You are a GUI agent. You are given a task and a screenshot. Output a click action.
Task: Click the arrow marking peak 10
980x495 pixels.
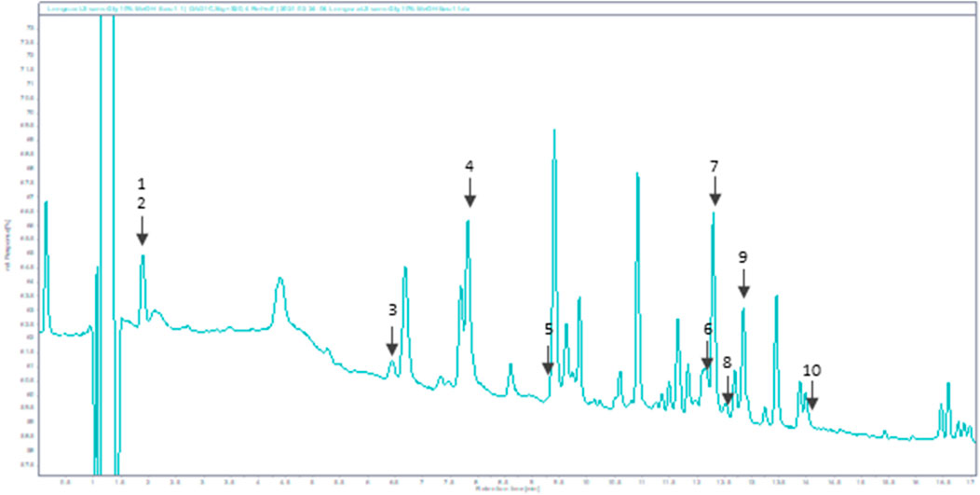[811, 397]
